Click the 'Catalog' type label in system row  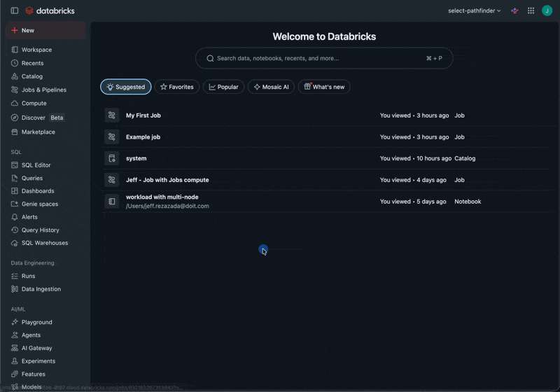click(x=465, y=158)
